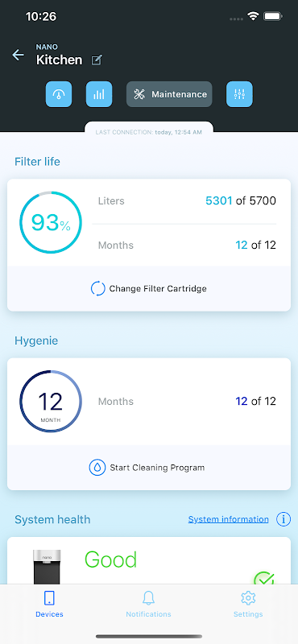298x644 pixels.
Task: Edit the Kitchen device name
Action: pyautogui.click(x=97, y=60)
